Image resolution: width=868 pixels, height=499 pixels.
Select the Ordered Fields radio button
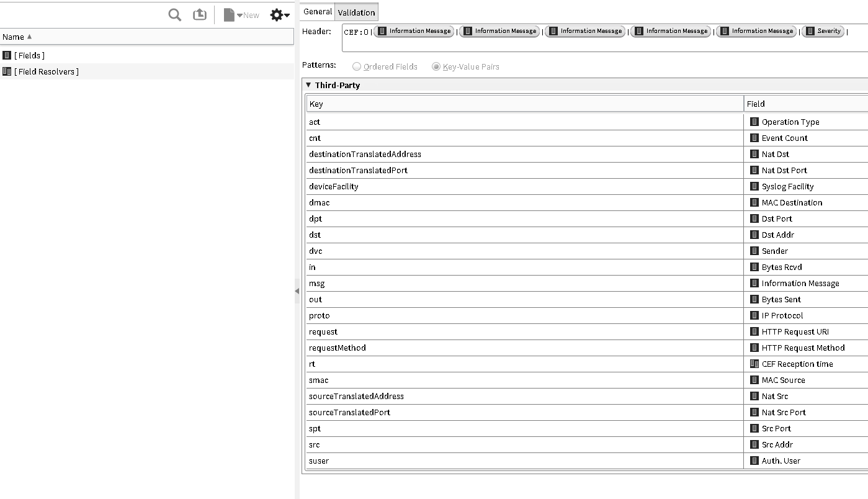[357, 65]
